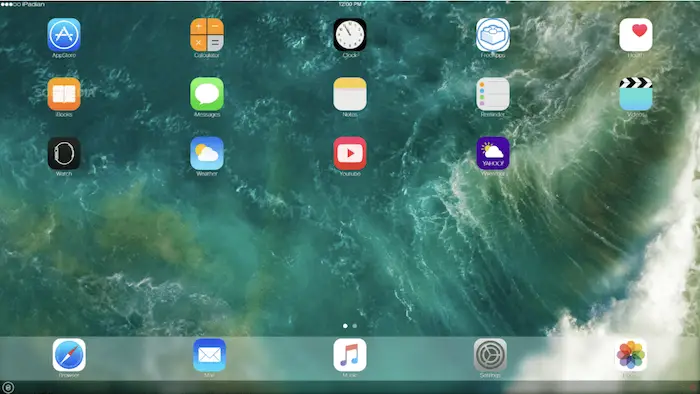The image size is (700, 394).
Task: Switch to the second home screen page dot
Action: point(354,326)
